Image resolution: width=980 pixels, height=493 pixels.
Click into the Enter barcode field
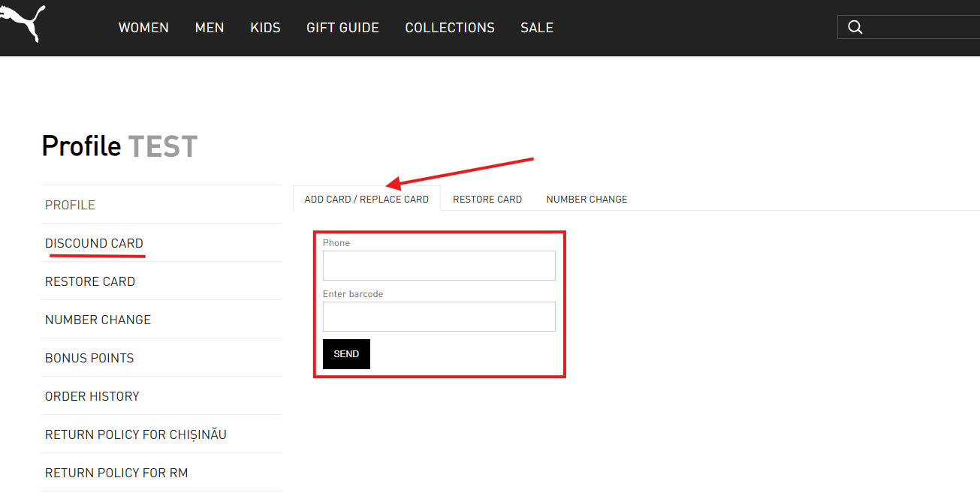point(439,317)
